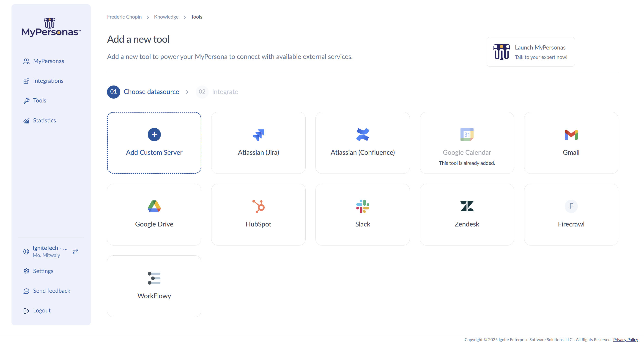
Task: Click chevron after Knowledge breadcrumb
Action: coord(185,17)
